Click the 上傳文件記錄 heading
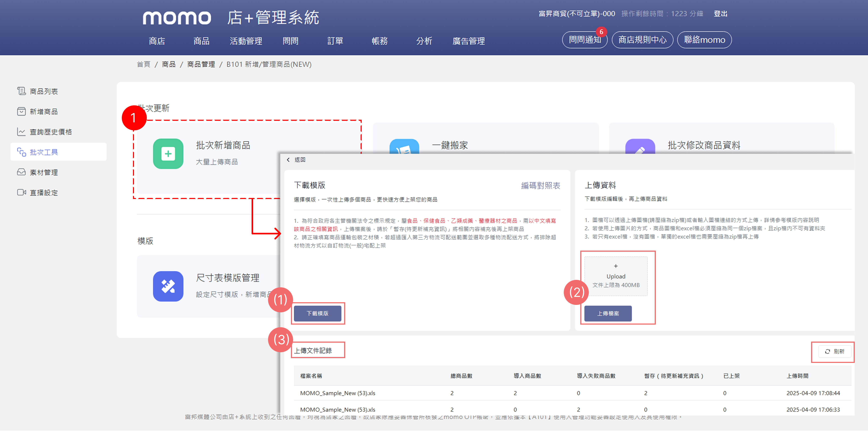868x431 pixels. click(313, 351)
